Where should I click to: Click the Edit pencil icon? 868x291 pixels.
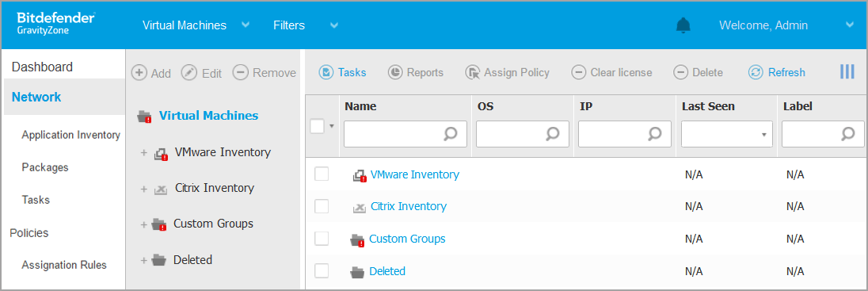point(189,73)
